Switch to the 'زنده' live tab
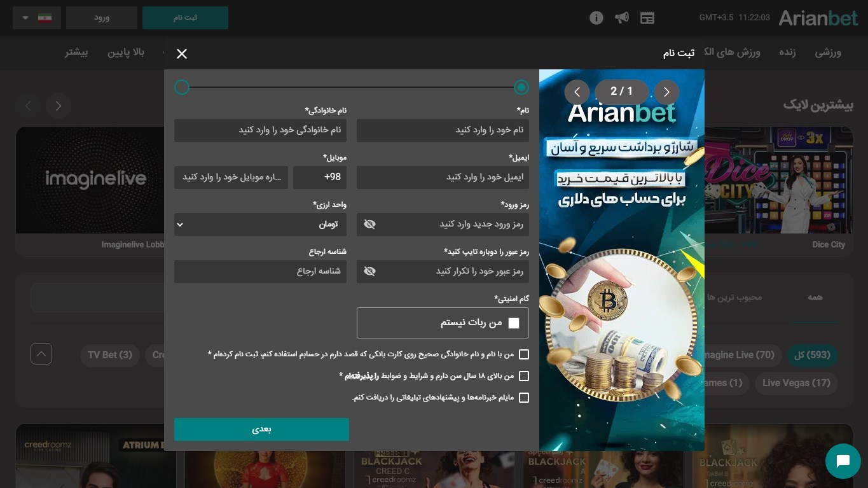Image resolution: width=868 pixels, height=488 pixels. click(x=787, y=53)
